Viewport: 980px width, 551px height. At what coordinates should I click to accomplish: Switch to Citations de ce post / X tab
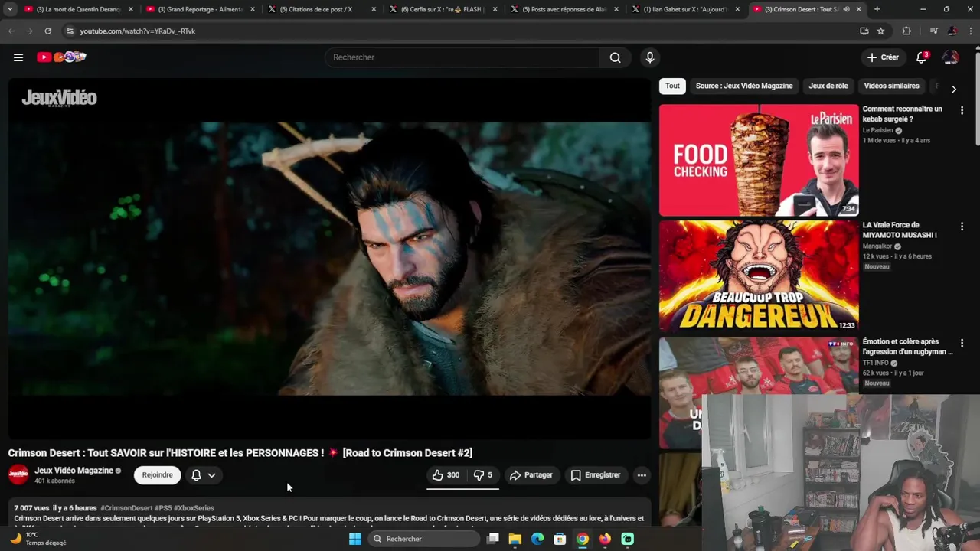(322, 9)
